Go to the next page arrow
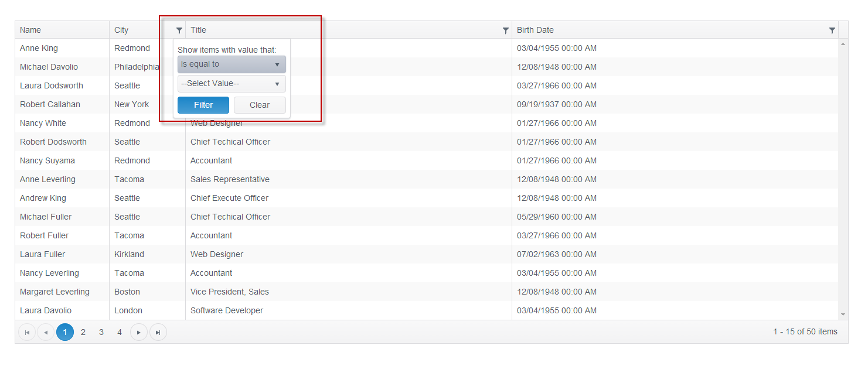Viewport: 868px width, 366px height. pyautogui.click(x=139, y=332)
